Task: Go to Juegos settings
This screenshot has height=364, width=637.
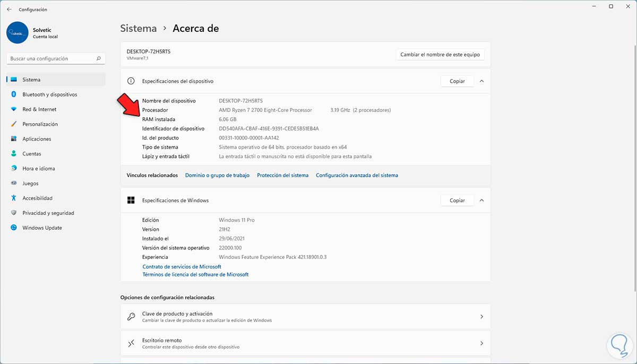Action: pos(56,184)
